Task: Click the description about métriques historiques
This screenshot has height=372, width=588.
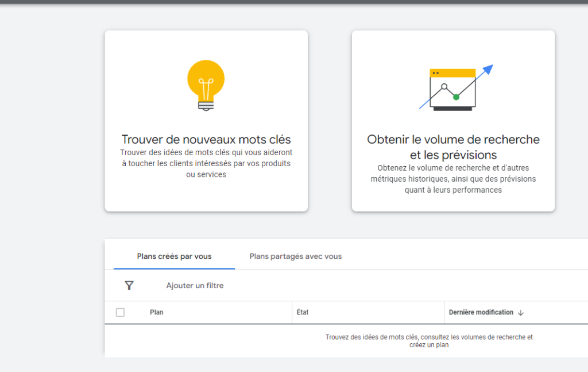Action: pyautogui.click(x=453, y=179)
